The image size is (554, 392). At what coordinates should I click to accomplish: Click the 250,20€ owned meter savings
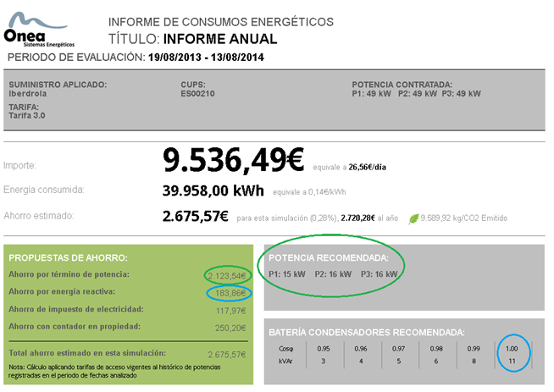[231, 327]
